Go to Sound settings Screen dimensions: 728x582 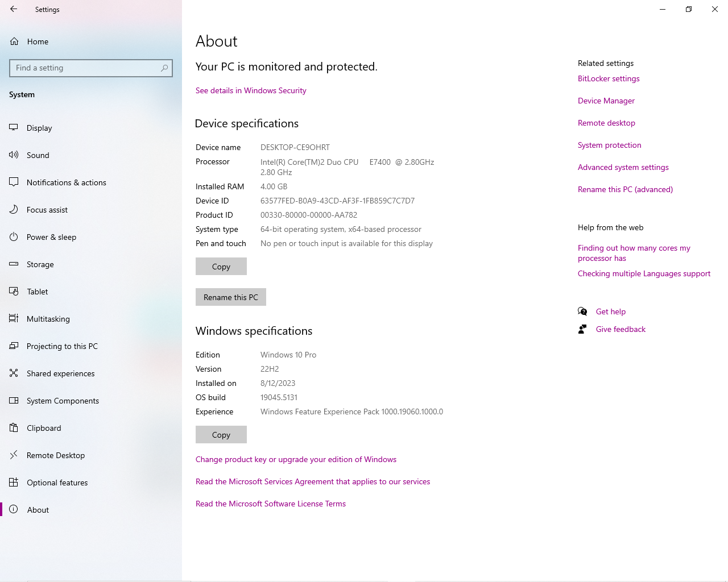click(91, 155)
